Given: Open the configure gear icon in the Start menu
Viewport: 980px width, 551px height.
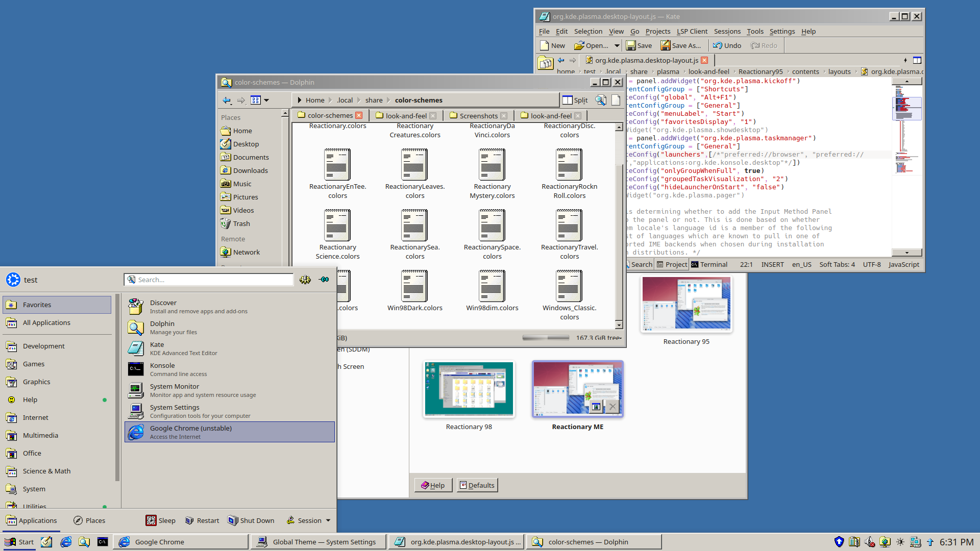Looking at the screenshot, I should 305,280.
